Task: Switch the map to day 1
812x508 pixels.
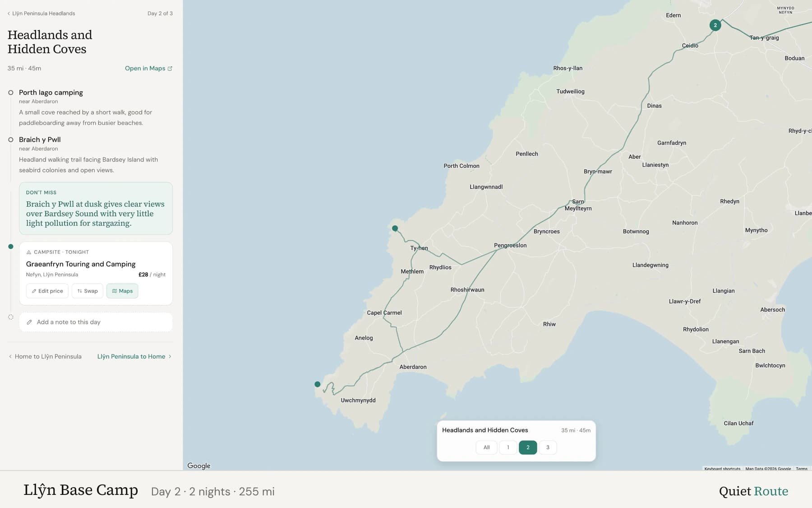Action: (x=508, y=447)
